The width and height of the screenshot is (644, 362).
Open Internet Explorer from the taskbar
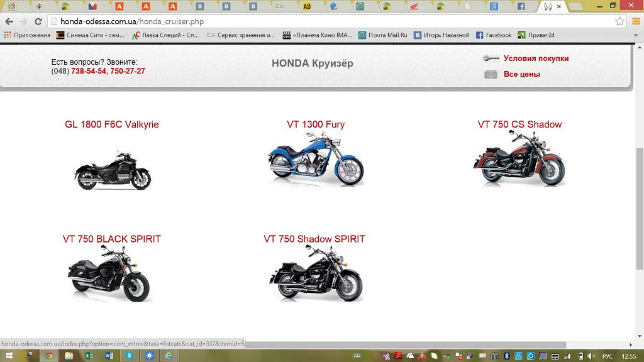(169, 356)
